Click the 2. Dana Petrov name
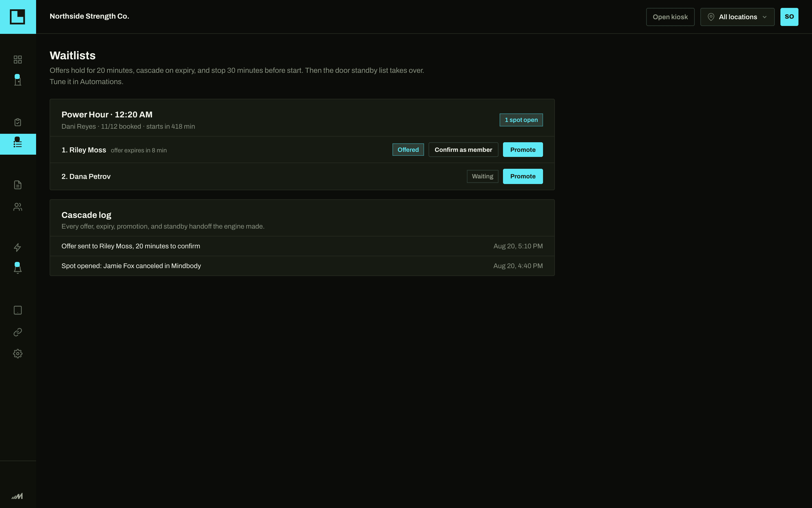The height and width of the screenshot is (508, 812). pos(86,176)
